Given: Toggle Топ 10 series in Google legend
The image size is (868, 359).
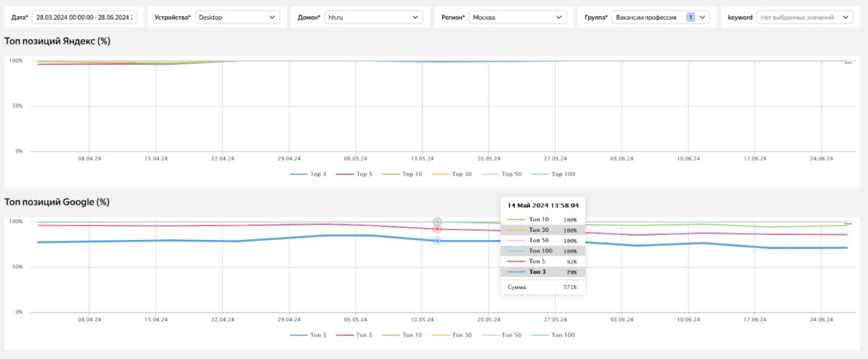Looking at the screenshot, I should click(402, 335).
